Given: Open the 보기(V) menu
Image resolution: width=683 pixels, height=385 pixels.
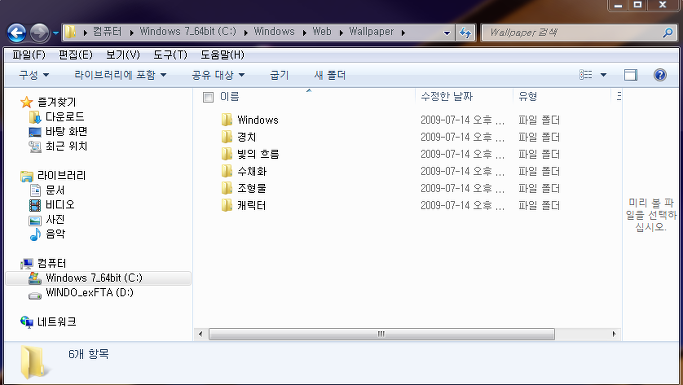Looking at the screenshot, I should pos(123,55).
